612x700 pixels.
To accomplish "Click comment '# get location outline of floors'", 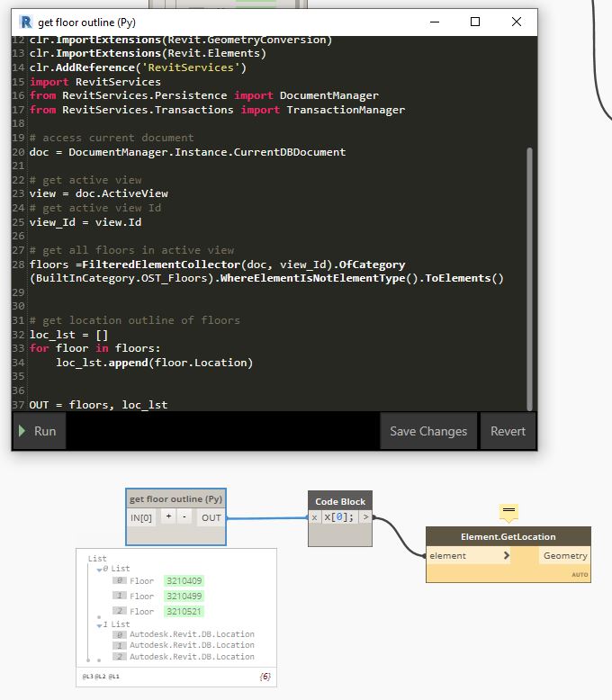I will coord(134,320).
